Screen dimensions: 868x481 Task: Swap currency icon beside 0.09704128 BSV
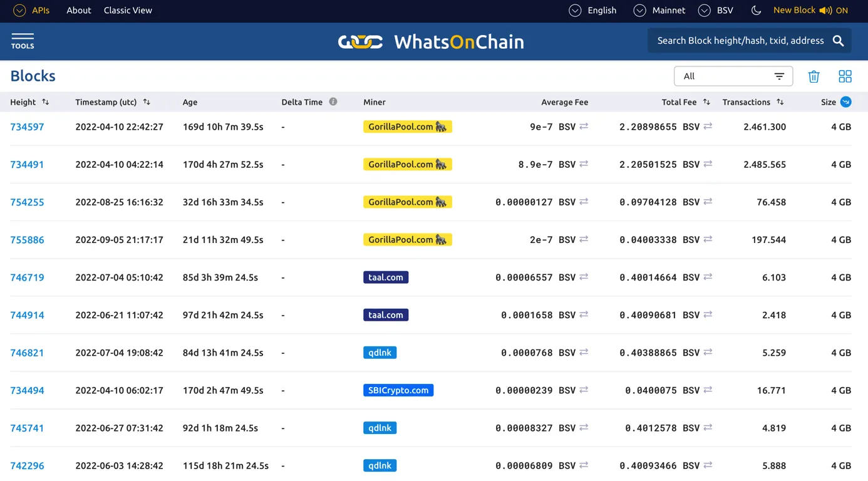click(708, 202)
